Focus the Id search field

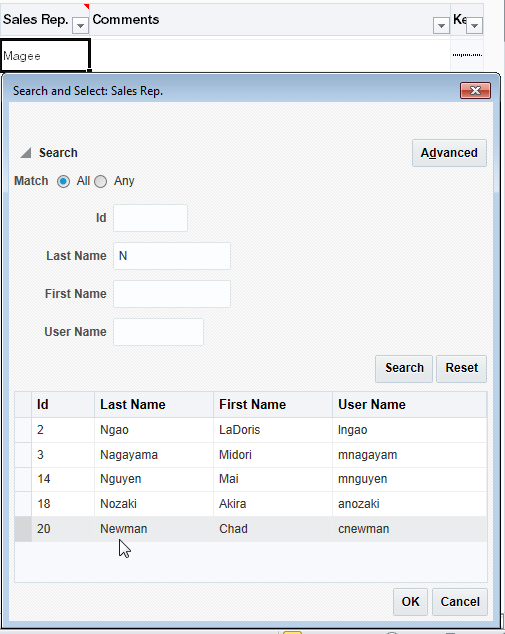(150, 218)
